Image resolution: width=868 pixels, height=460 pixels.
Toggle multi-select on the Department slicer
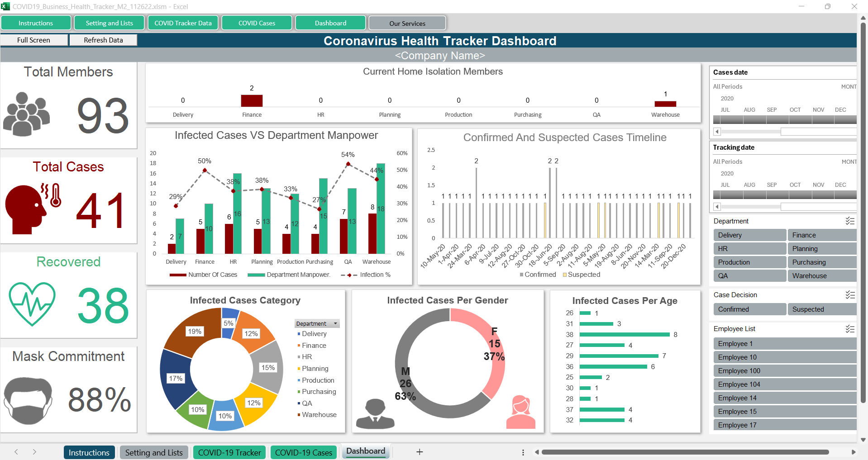pos(849,221)
